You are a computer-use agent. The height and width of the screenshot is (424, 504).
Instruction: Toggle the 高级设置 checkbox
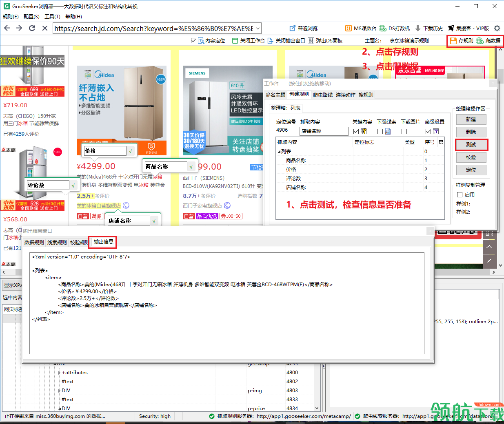click(x=428, y=131)
